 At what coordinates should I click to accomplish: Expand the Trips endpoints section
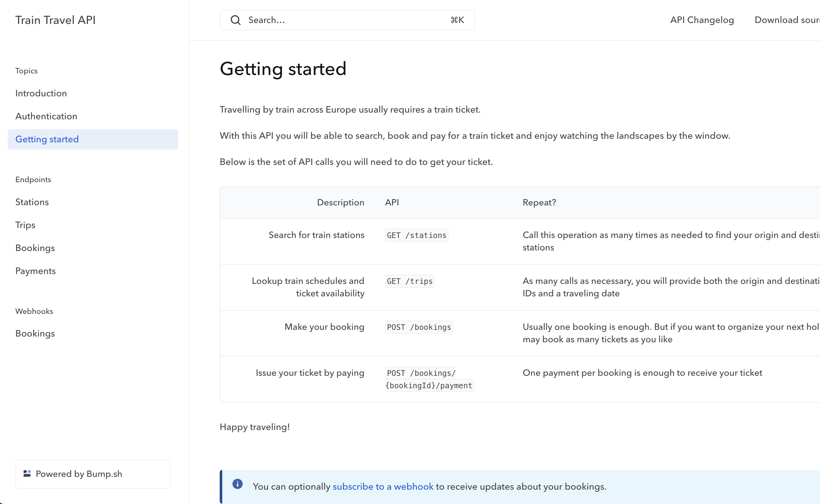[25, 225]
